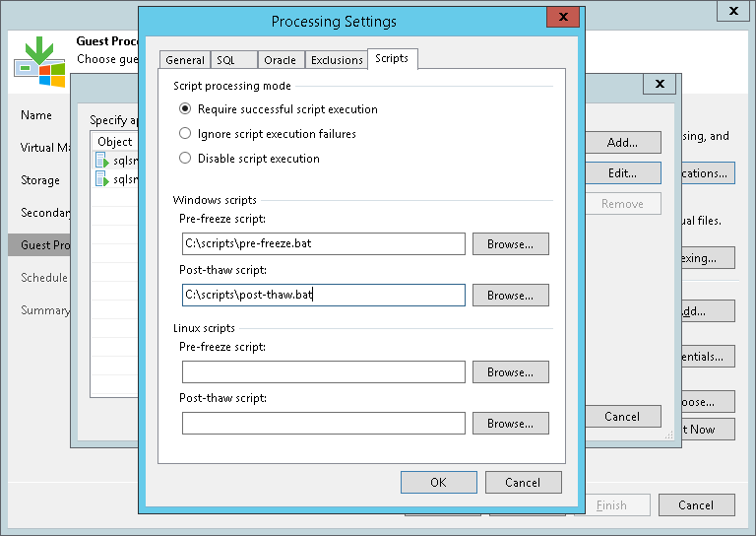Viewport: 756px width, 536px height.
Task: Click the Linux pre-freeze script field
Action: click(x=323, y=372)
